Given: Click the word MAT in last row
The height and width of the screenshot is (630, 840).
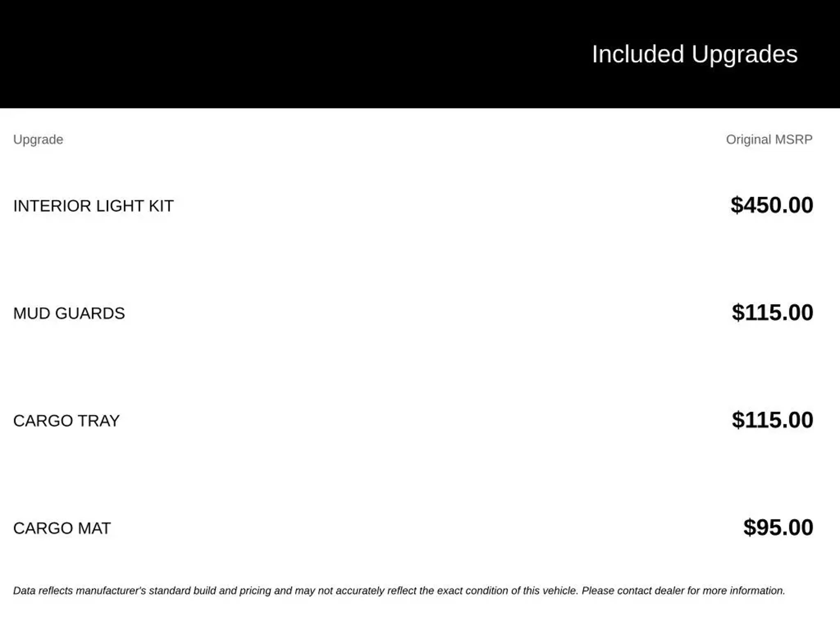Looking at the screenshot, I should (x=94, y=528).
